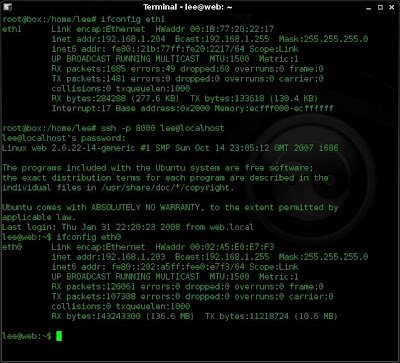Click the final 'lee@web:~$' prompt beside the cursor
This screenshot has height=363, width=400.
click(x=27, y=336)
